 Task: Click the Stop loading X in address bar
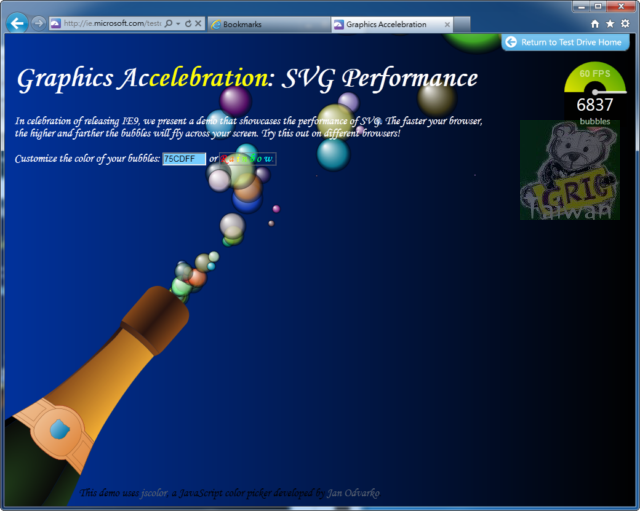(x=198, y=24)
